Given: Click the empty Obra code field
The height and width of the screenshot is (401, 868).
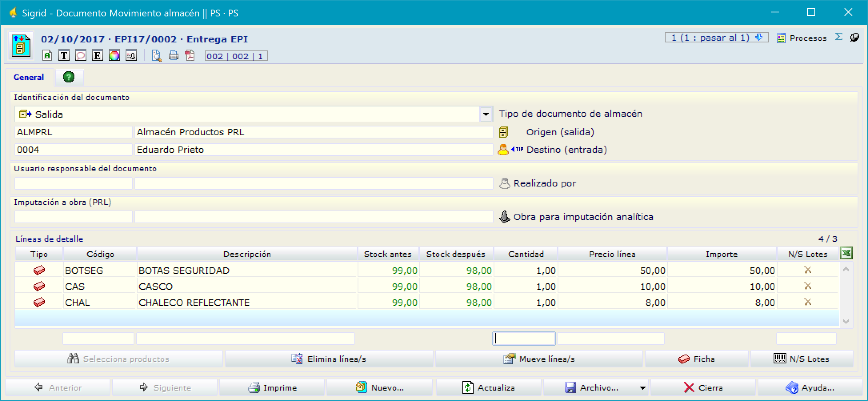Looking at the screenshot, I should tap(73, 217).
